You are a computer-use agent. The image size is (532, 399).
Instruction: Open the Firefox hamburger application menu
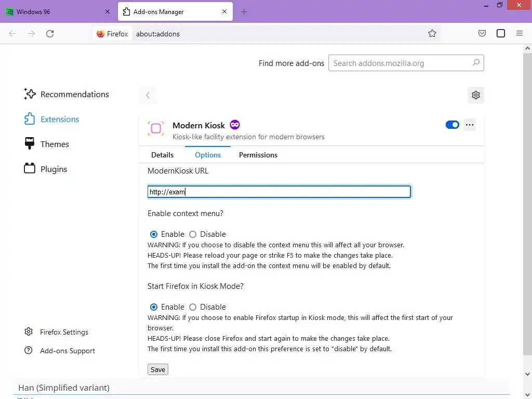click(x=520, y=33)
